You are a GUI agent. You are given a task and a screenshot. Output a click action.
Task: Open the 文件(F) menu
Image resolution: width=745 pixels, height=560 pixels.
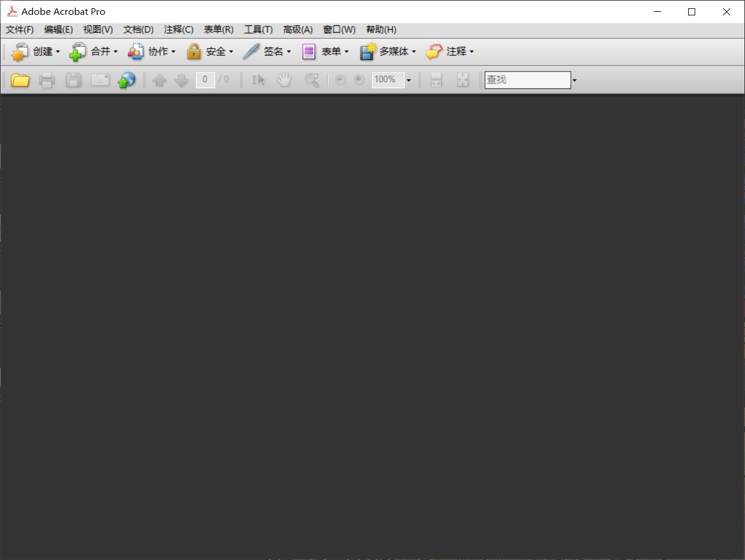pos(20,30)
